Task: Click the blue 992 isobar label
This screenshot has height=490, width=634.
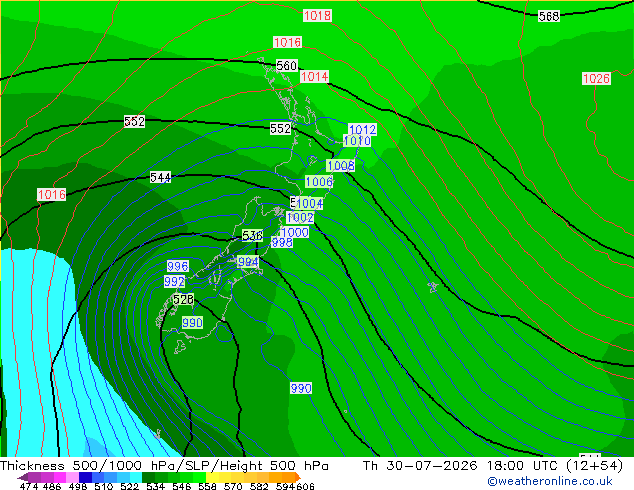Action: tap(174, 281)
